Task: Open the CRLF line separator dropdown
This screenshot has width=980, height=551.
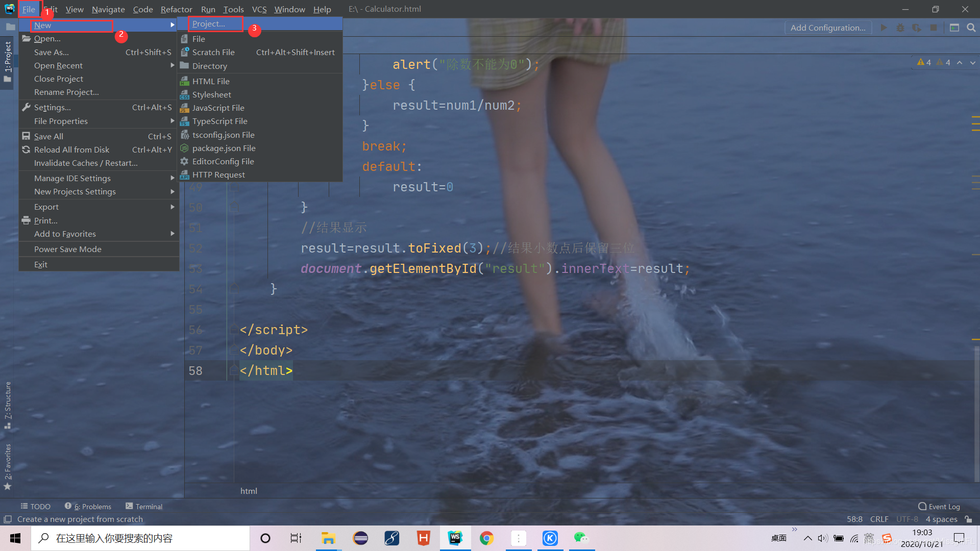Action: pyautogui.click(x=879, y=519)
